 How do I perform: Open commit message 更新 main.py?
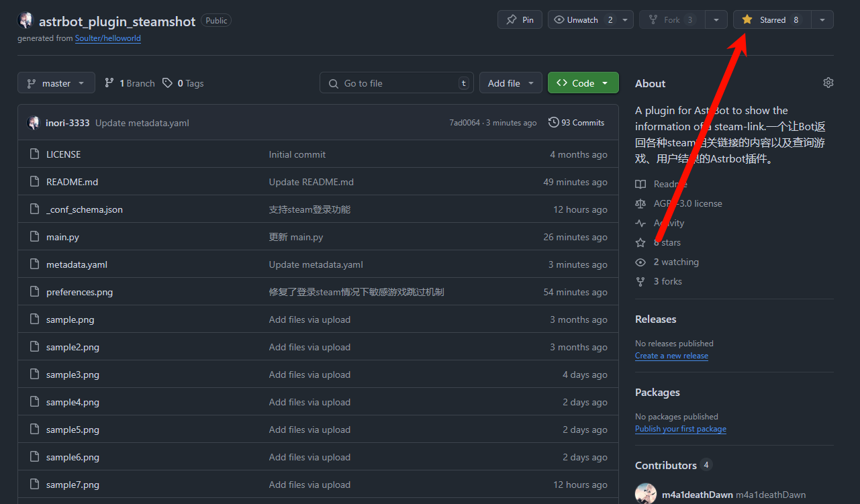click(x=296, y=237)
